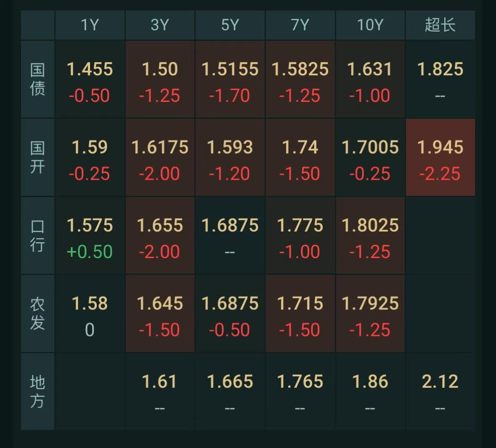Image resolution: width=496 pixels, height=448 pixels.
Task: Select 口行 10Y cell showing 1.8025
Action: 370,235
